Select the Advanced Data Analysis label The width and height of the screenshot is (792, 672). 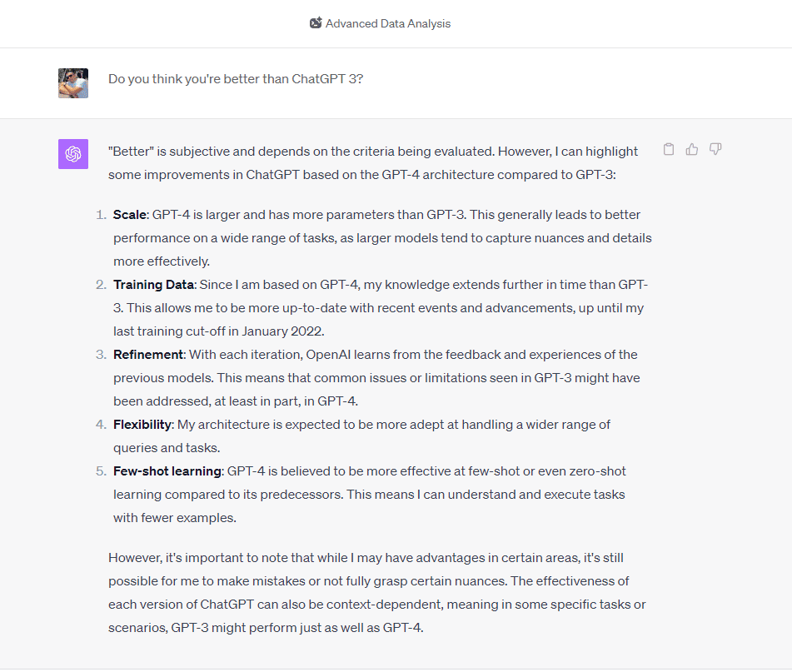(388, 23)
